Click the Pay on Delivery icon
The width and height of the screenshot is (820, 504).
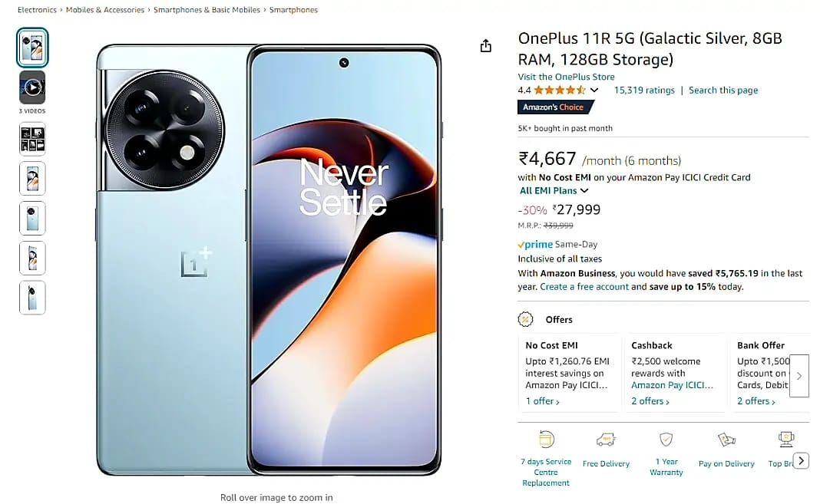pyautogui.click(x=726, y=440)
